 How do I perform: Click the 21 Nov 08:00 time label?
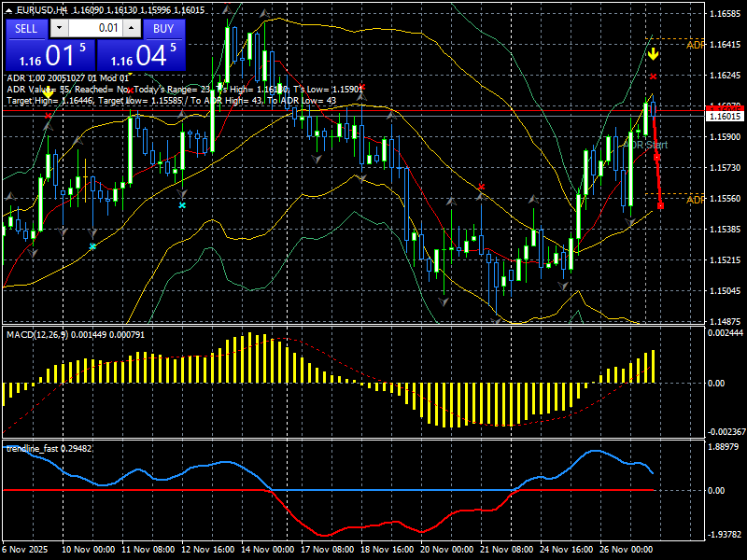(x=506, y=549)
